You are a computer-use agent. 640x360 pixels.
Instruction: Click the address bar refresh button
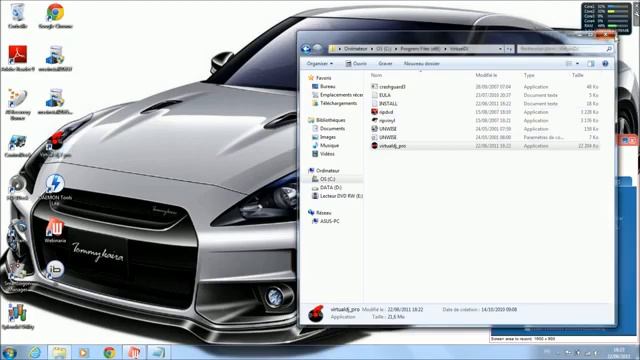click(x=509, y=49)
